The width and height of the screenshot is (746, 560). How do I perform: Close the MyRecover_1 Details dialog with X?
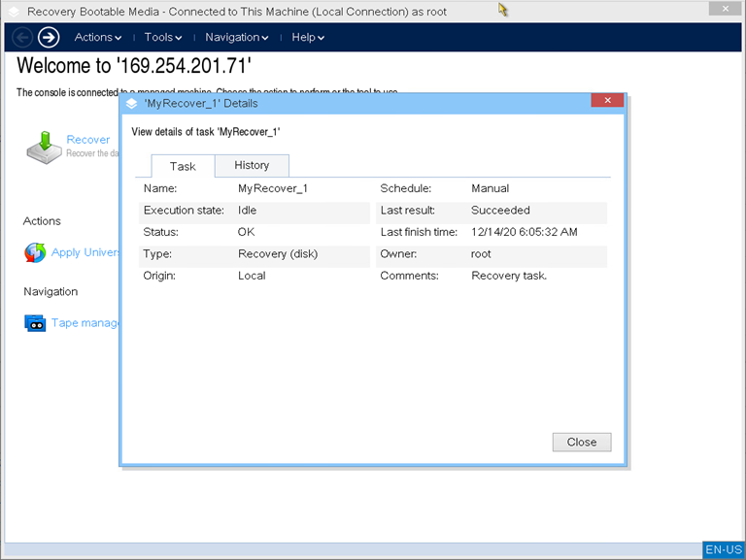607,101
